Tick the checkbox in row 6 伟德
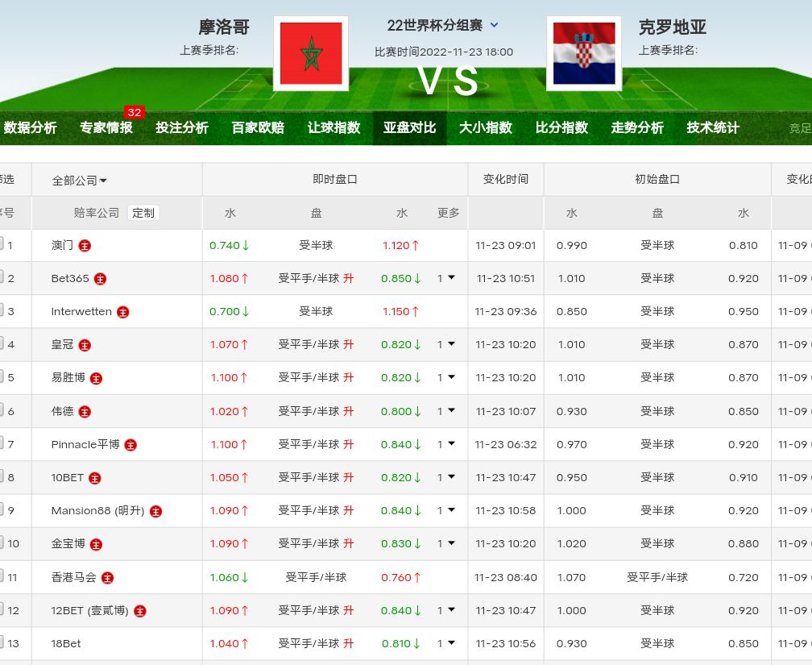The height and width of the screenshot is (665, 812). pyautogui.click(x=2, y=410)
